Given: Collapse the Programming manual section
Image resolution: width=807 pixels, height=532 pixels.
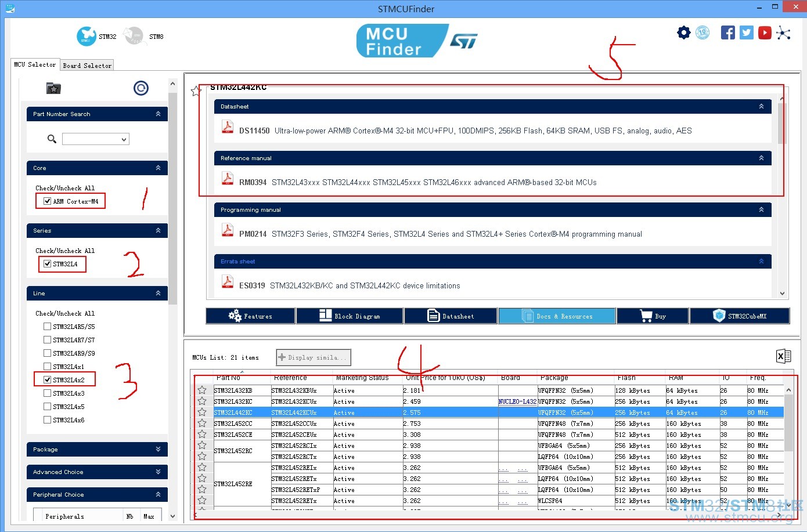Looking at the screenshot, I should [x=761, y=209].
